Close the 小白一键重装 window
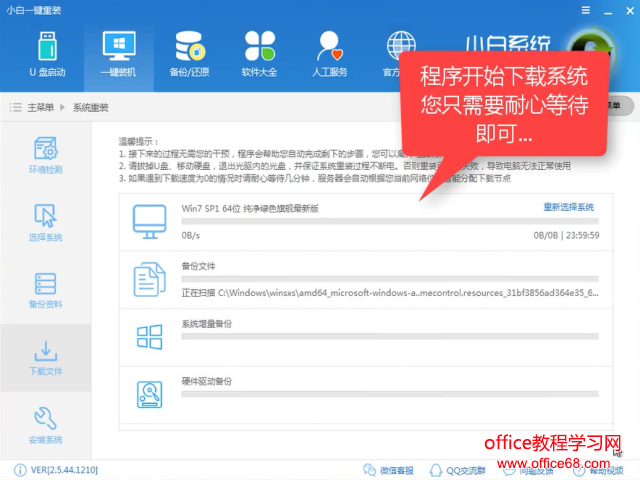The height and width of the screenshot is (480, 640). (x=630, y=11)
